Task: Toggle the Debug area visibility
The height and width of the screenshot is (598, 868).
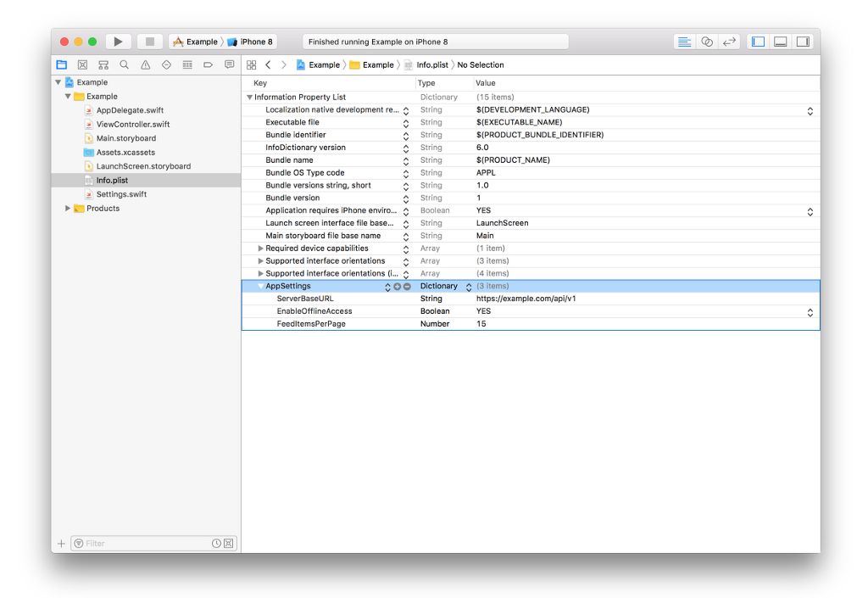Action: coord(781,42)
